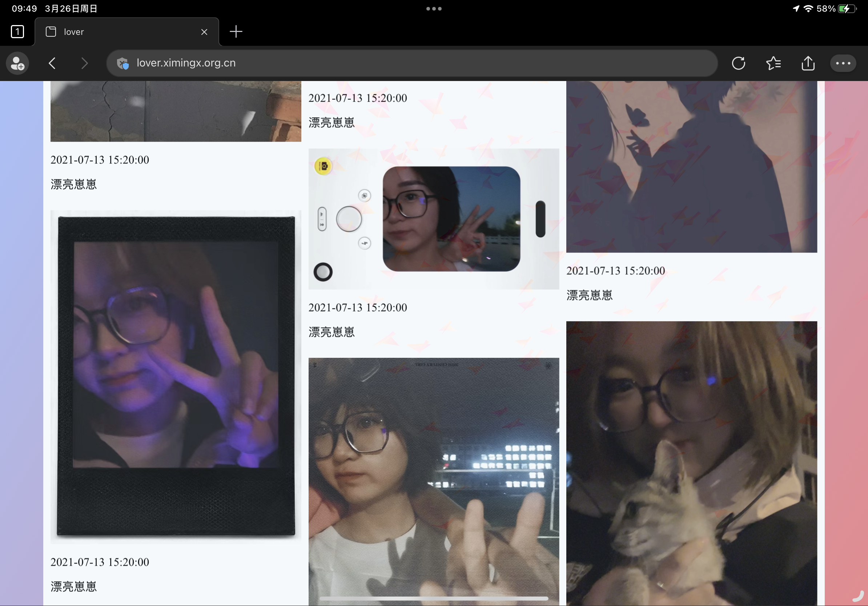868x606 pixels.
Task: Share the current webpage
Action: [x=808, y=63]
